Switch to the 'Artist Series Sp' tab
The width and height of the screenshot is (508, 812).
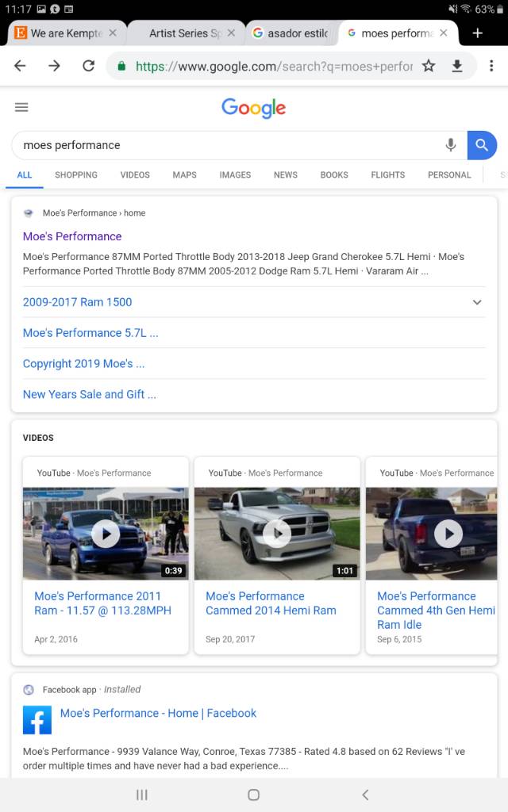(187, 33)
